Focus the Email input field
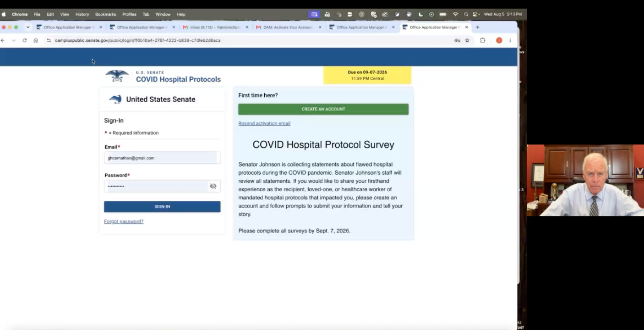This screenshot has width=644, height=330. click(x=162, y=158)
